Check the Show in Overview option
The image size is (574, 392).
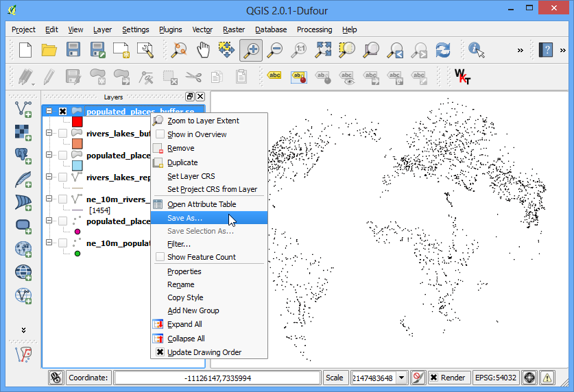tap(160, 134)
